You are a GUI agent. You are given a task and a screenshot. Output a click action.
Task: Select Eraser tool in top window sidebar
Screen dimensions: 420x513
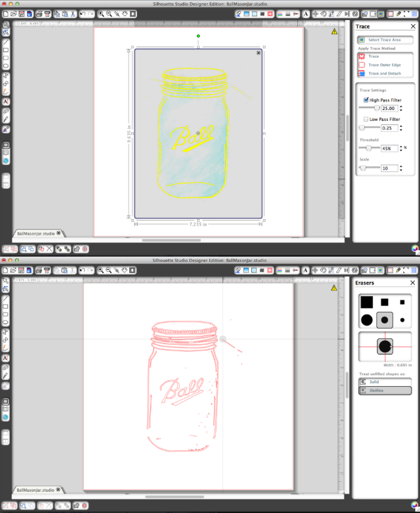[x=6, y=111]
